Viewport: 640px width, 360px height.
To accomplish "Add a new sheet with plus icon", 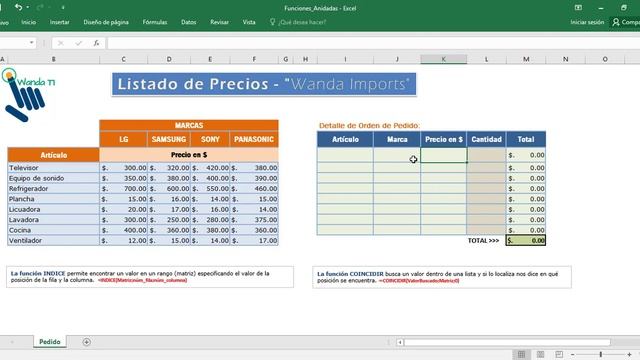I will (x=87, y=342).
